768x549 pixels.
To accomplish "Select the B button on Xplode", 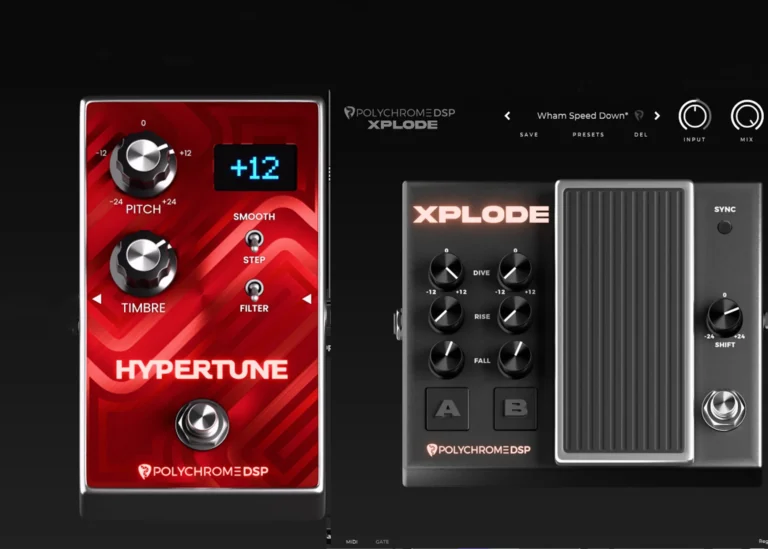I will [x=515, y=408].
